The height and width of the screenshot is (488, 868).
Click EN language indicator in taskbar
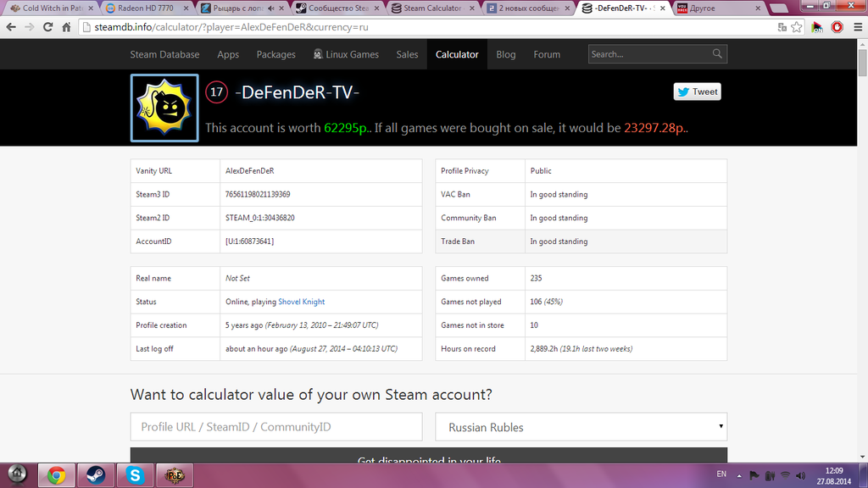[x=721, y=474]
